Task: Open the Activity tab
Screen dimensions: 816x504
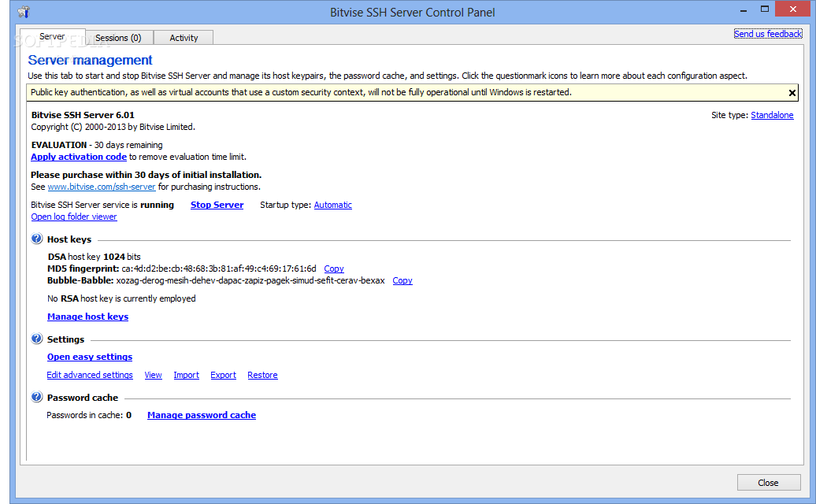Action: point(184,38)
